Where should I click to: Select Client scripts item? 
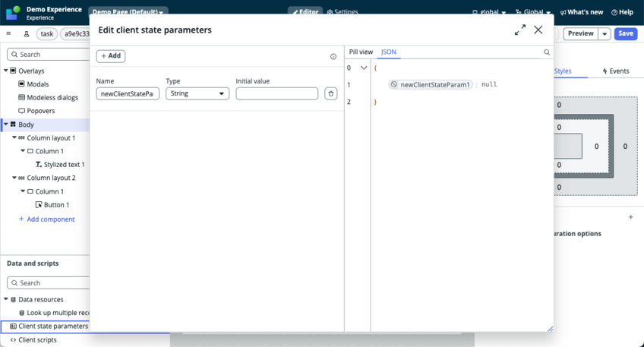coord(37,340)
